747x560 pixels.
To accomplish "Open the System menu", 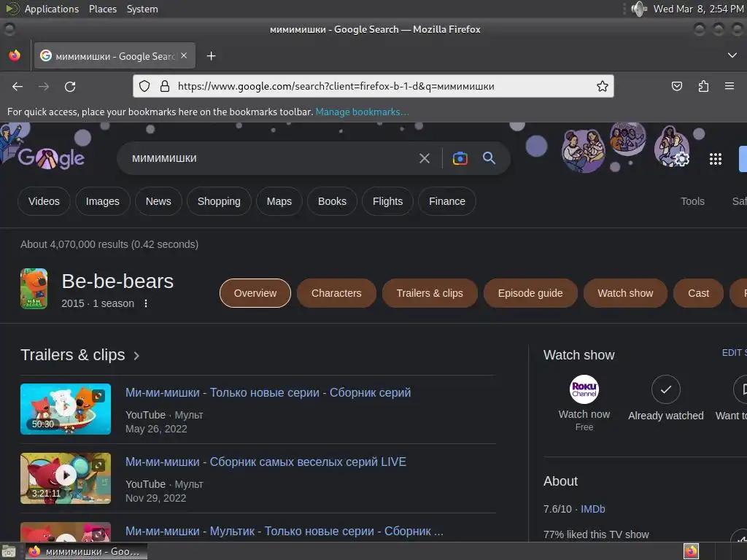I will coord(142,9).
